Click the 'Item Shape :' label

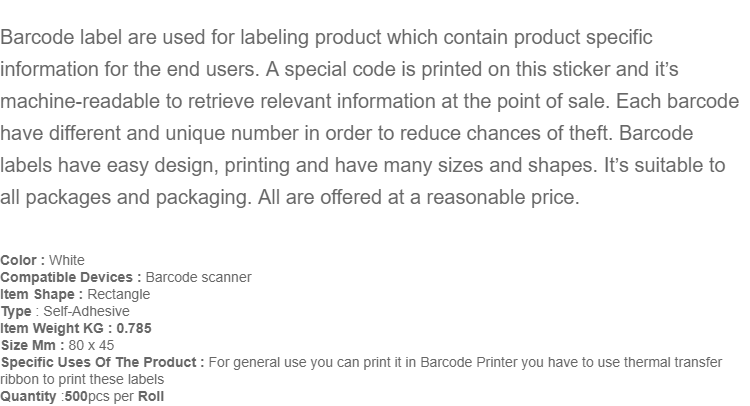(x=42, y=294)
